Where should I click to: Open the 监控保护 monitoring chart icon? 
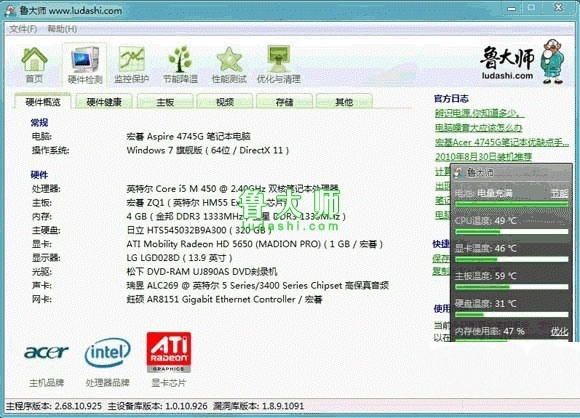click(131, 65)
